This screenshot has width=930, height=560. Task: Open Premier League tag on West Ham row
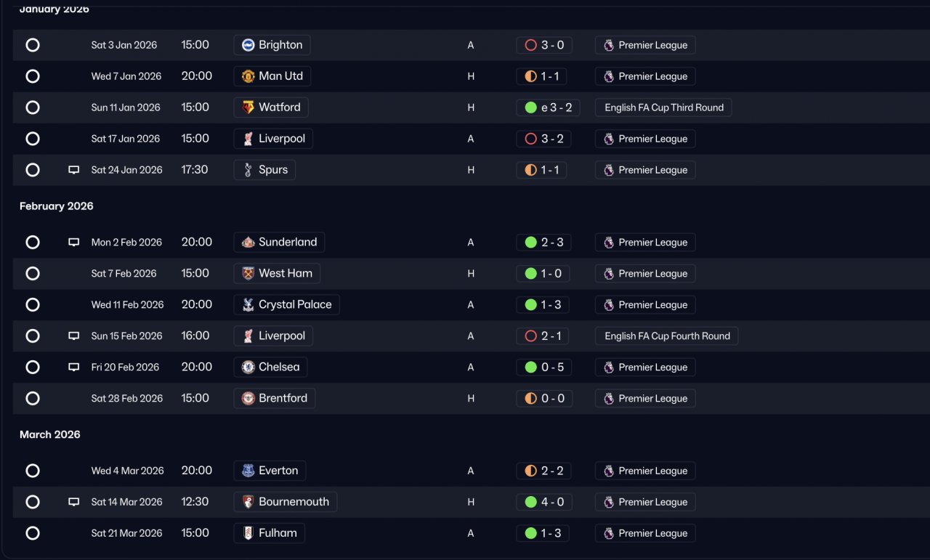tap(645, 274)
